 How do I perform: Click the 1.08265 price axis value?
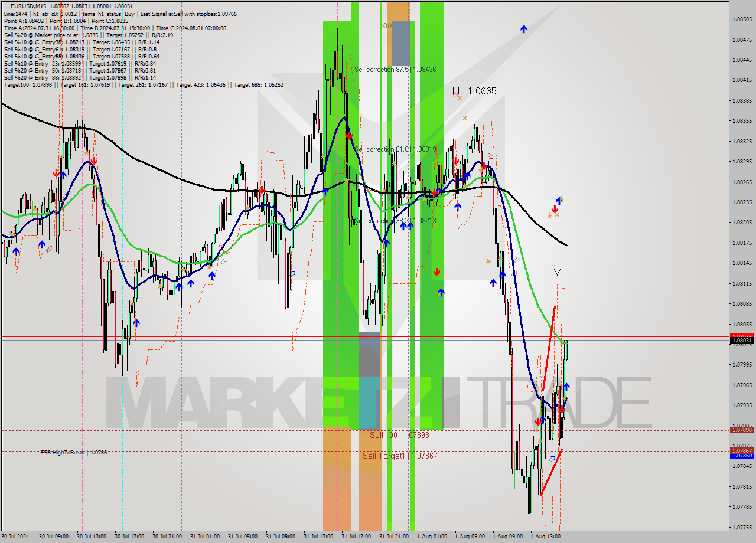click(742, 182)
